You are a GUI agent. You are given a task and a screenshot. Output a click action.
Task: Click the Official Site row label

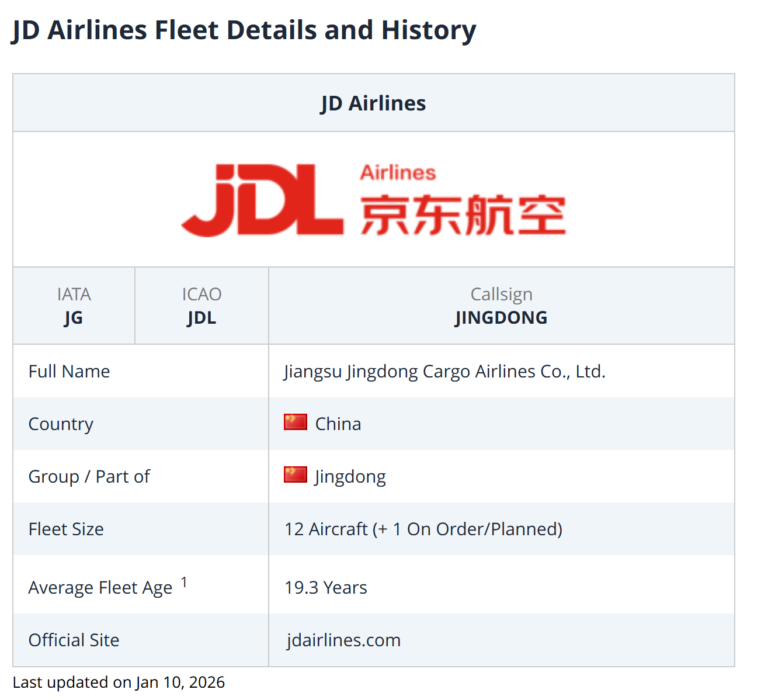coord(74,640)
